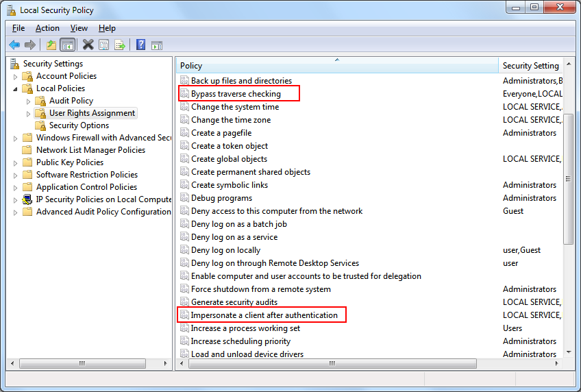The width and height of the screenshot is (581, 392).
Task: Select Bypass traverse checking policy
Action: (x=236, y=94)
